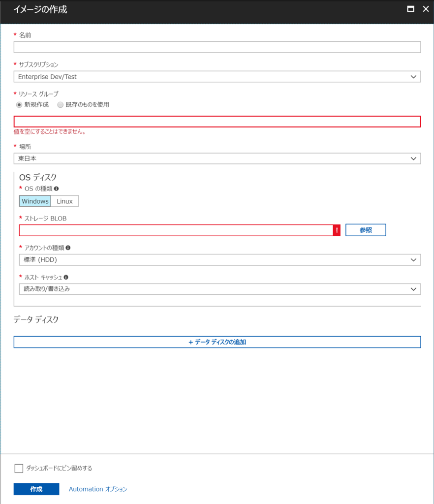Click info icon beside ホスト キャッシュ

(x=66, y=277)
